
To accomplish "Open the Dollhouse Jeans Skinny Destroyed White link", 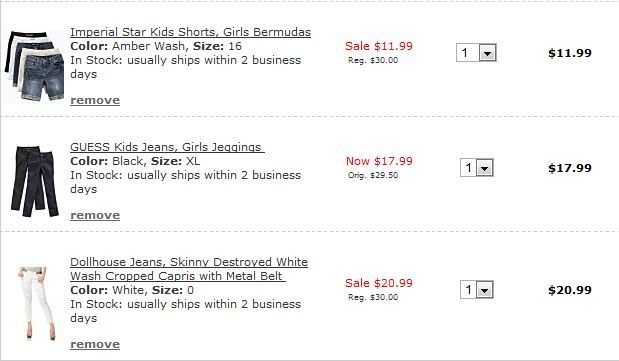I will point(189,269).
